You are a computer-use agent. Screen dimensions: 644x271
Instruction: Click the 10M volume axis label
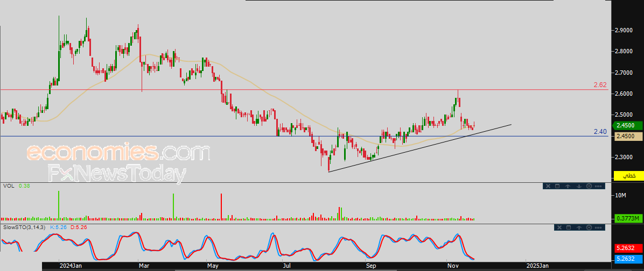click(620, 196)
